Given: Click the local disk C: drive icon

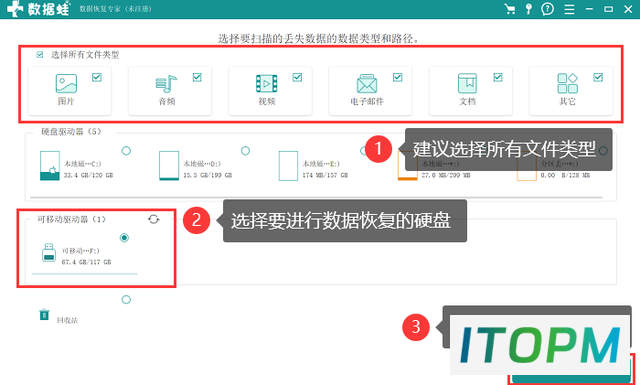Looking at the screenshot, I should coord(50,166).
